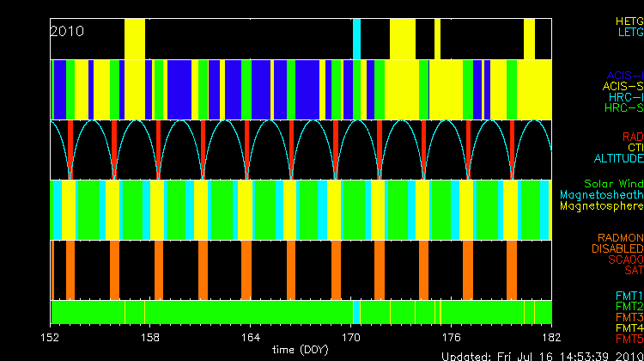This screenshot has height=361, width=644.
Task: Select the FMT2 legend label
Action: click(x=628, y=306)
